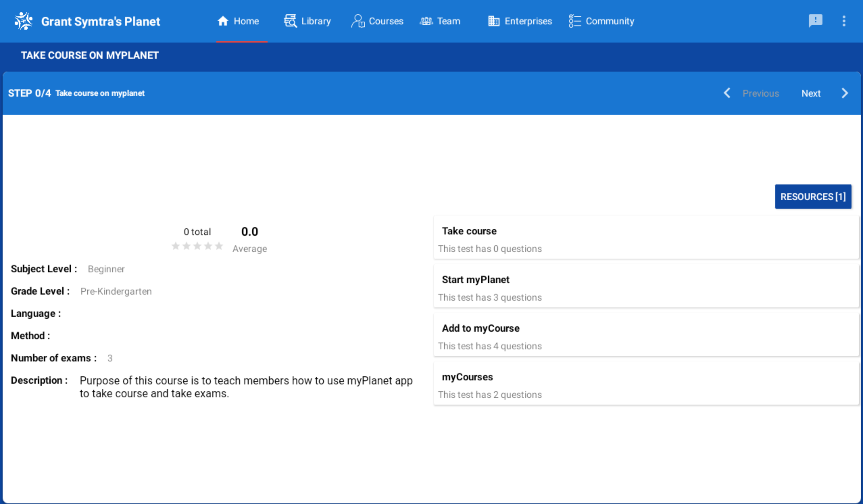863x504 pixels.
Task: Click the right chevron next arrow
Action: pos(845,93)
